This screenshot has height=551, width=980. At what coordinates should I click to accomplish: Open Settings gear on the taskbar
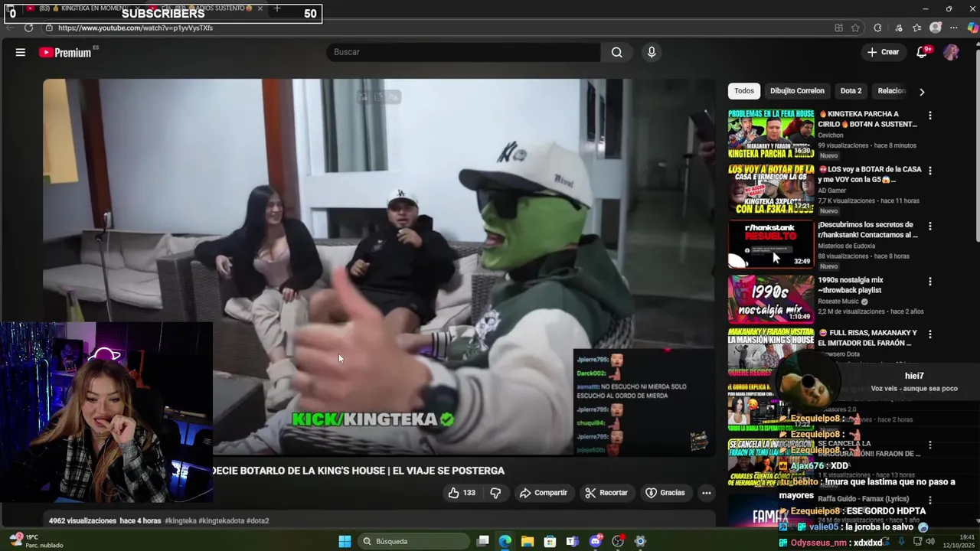point(640,541)
